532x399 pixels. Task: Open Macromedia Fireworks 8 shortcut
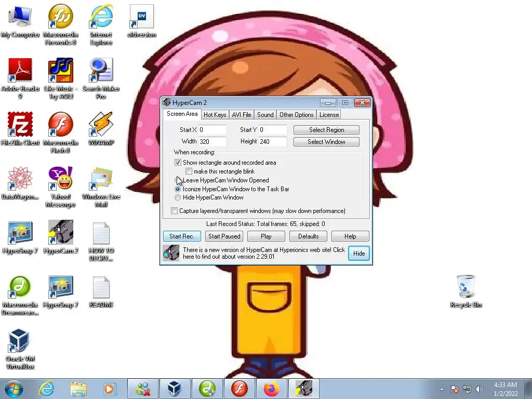pyautogui.click(x=60, y=24)
